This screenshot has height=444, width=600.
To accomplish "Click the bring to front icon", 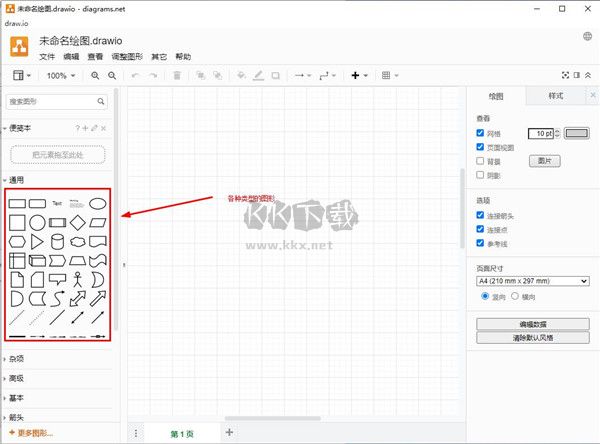I will [x=200, y=75].
